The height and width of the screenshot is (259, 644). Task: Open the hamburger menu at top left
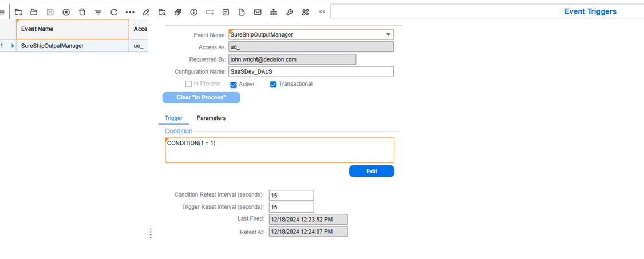click(3, 12)
